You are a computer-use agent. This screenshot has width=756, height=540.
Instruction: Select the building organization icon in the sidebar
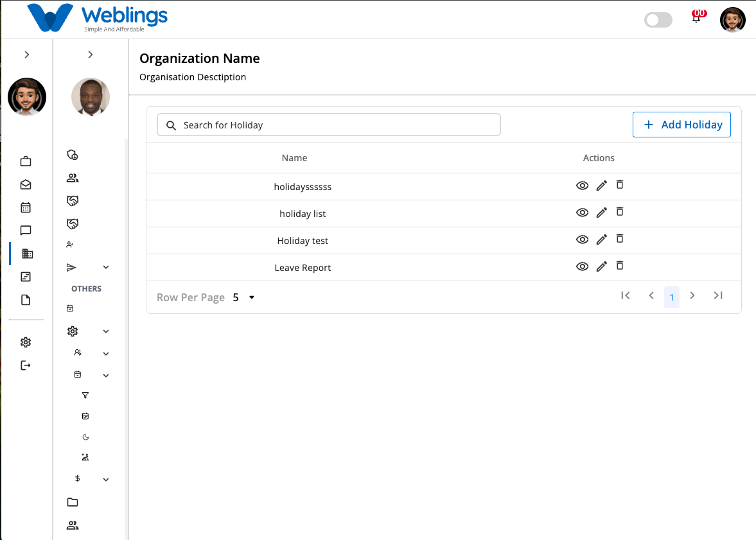(x=28, y=254)
